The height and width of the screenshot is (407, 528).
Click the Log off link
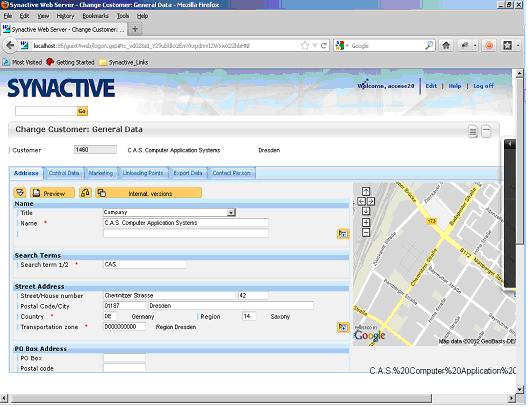click(x=484, y=86)
